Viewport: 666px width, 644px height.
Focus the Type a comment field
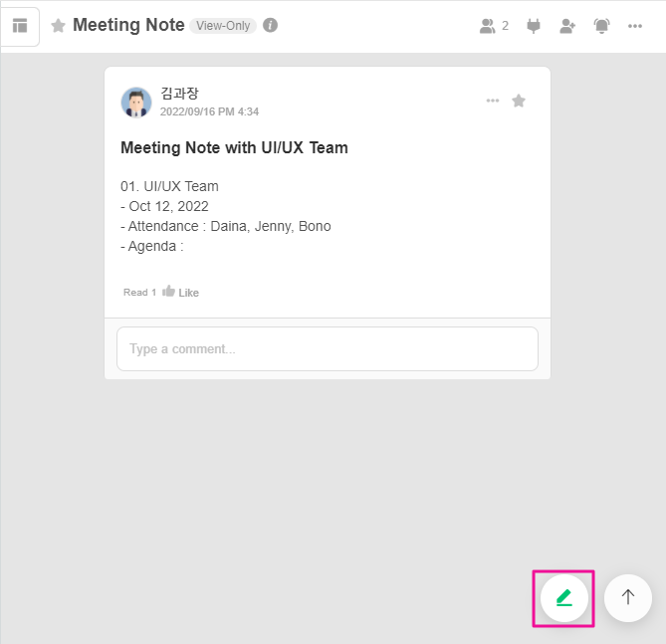coord(328,349)
